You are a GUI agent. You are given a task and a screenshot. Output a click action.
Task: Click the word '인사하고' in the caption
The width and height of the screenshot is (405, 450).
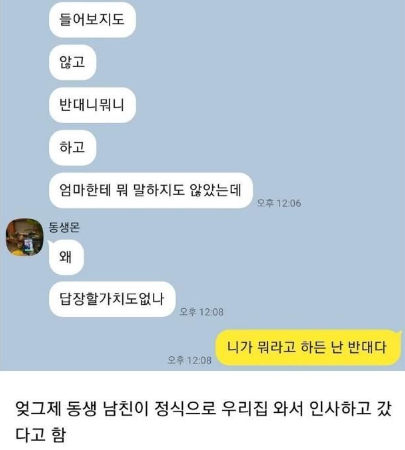click(x=340, y=409)
